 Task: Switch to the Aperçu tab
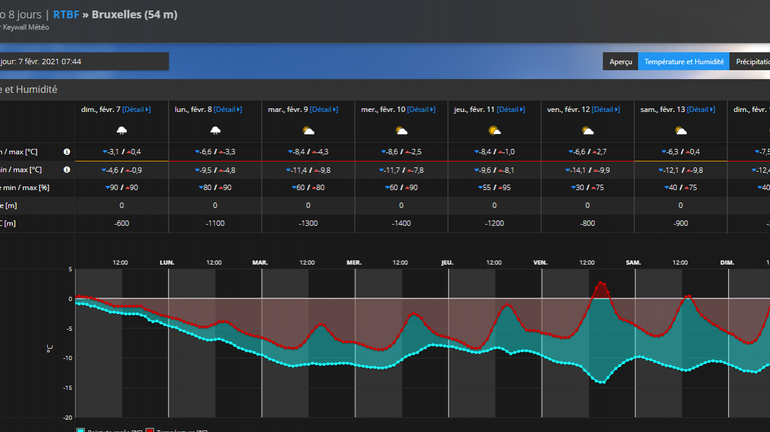(x=620, y=62)
